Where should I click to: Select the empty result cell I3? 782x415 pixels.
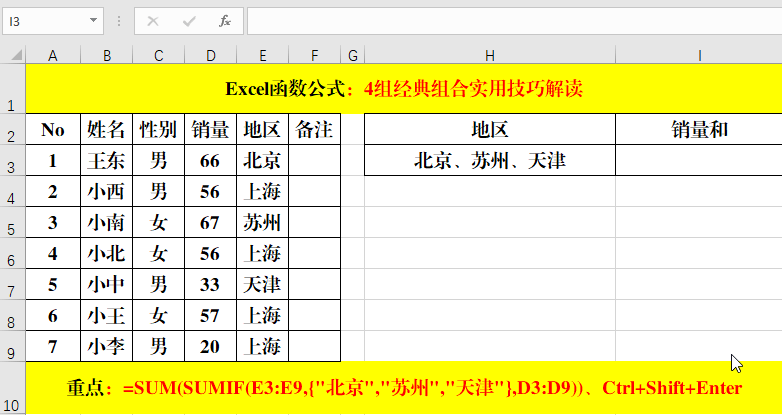[699, 160]
